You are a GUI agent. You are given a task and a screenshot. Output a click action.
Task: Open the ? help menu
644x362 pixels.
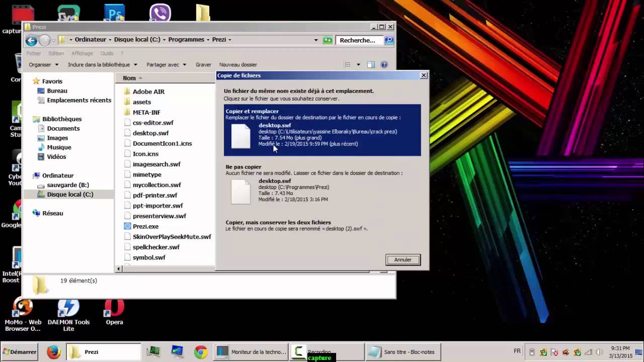click(x=122, y=53)
